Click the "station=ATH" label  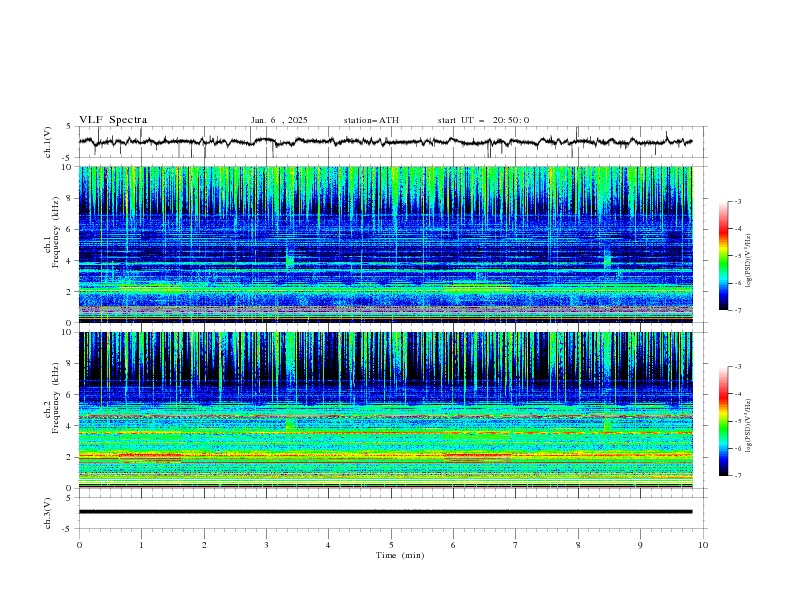(x=371, y=120)
